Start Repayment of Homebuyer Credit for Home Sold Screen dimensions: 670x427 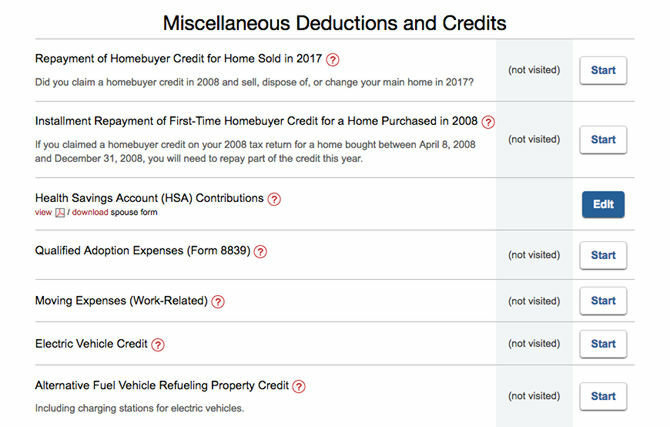pyautogui.click(x=603, y=71)
